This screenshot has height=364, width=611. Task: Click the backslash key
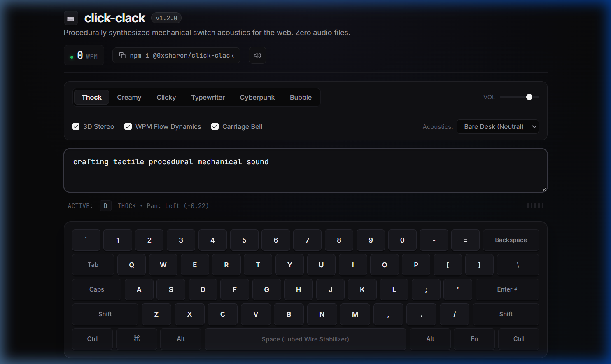click(518, 265)
